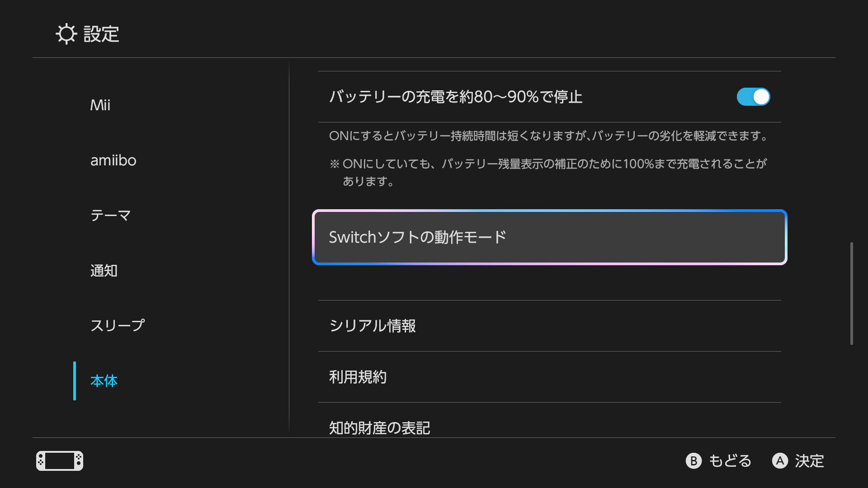This screenshot has width=868, height=488.
Task: Select 本体 (System) category
Action: coord(104,381)
